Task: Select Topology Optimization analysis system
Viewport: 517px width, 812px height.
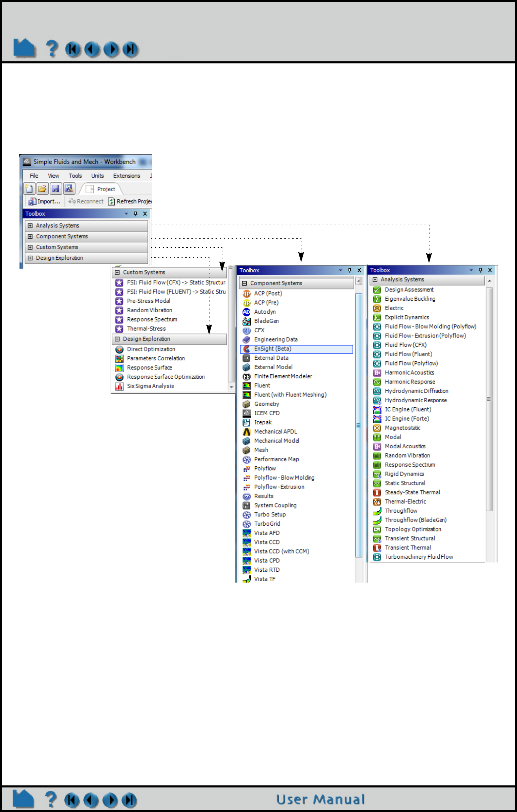Action: (413, 529)
